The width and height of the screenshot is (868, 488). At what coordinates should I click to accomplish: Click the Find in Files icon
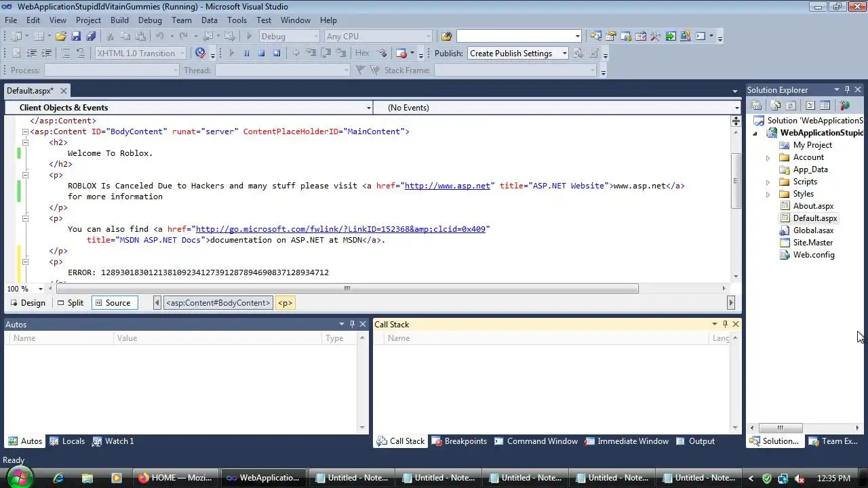tap(446, 36)
